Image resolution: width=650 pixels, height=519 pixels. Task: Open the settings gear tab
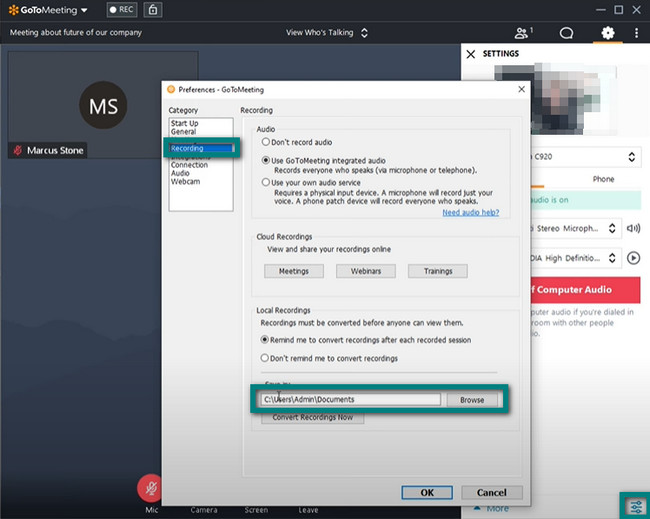(x=608, y=33)
